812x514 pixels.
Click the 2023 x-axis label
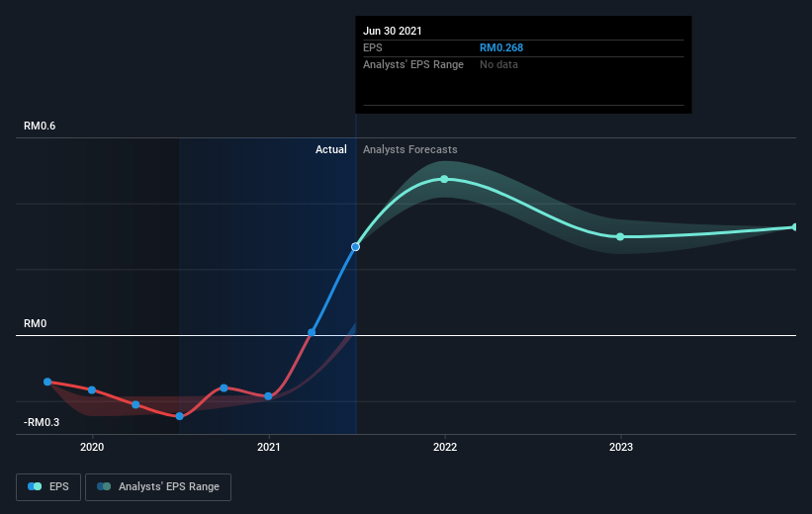click(x=621, y=447)
